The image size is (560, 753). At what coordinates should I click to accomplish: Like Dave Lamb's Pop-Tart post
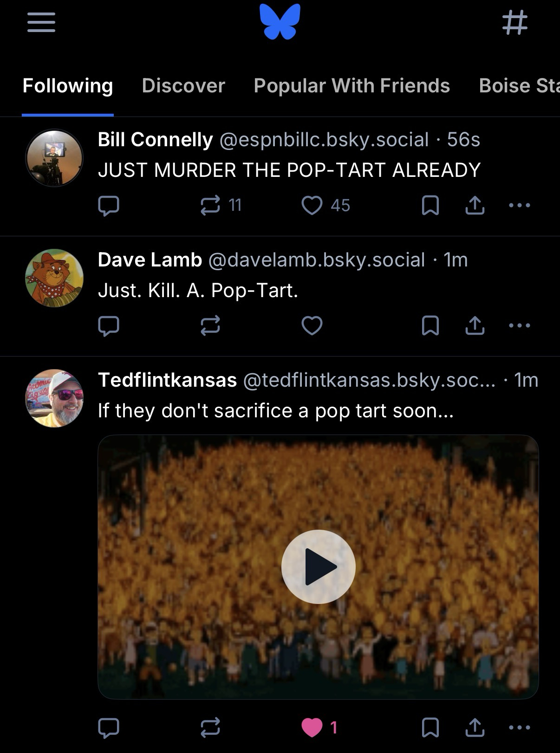pos(312,325)
